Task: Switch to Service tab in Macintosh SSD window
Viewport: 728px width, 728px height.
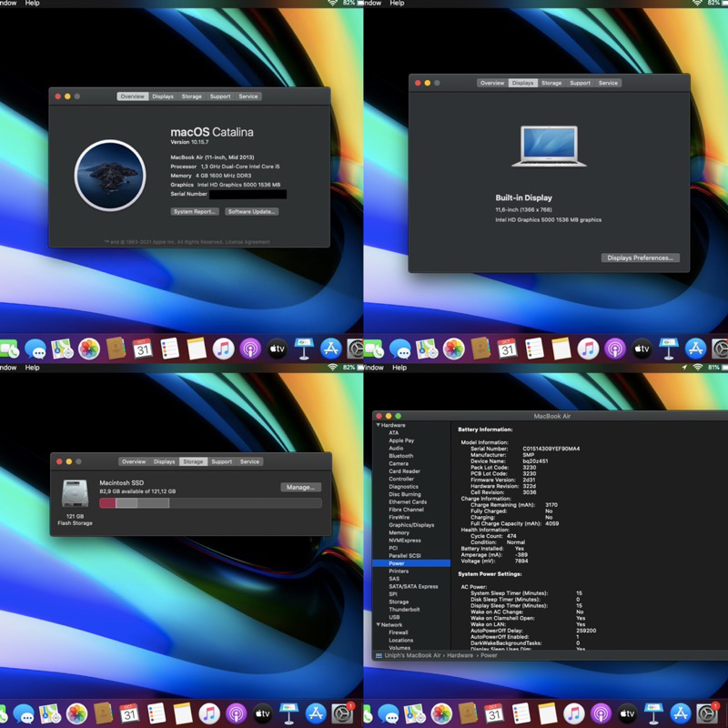Action: (250, 461)
